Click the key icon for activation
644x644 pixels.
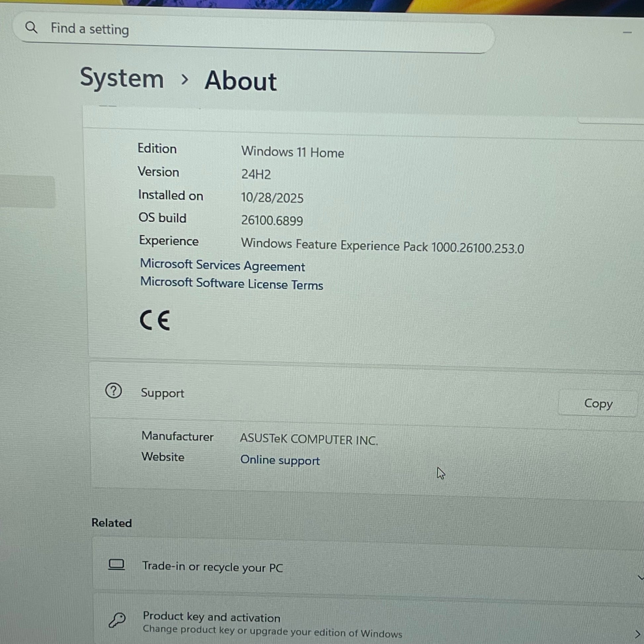click(117, 620)
